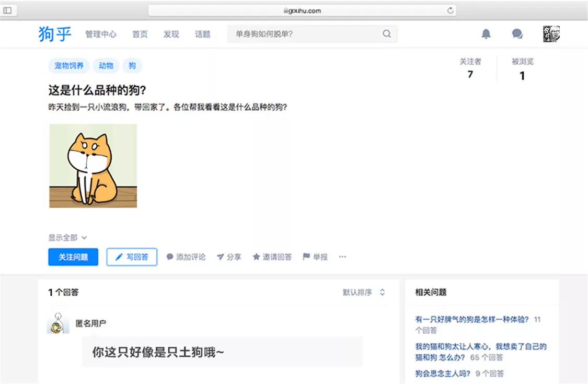Viewport: 588px width, 384px height.
Task: Go to the 首页 nav tab
Action: click(x=140, y=34)
